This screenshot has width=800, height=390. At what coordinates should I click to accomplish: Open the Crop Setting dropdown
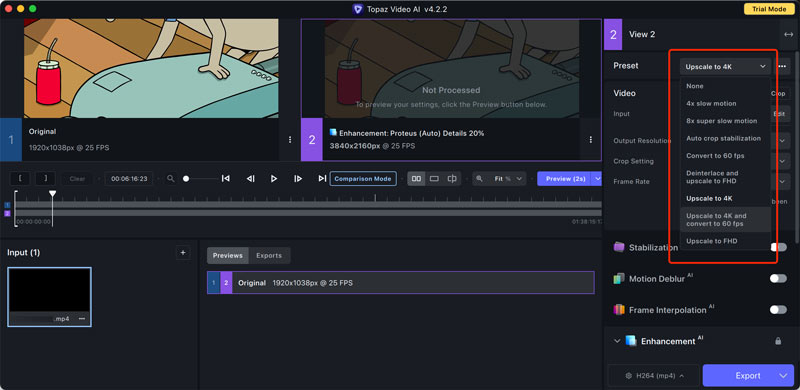[783, 161]
